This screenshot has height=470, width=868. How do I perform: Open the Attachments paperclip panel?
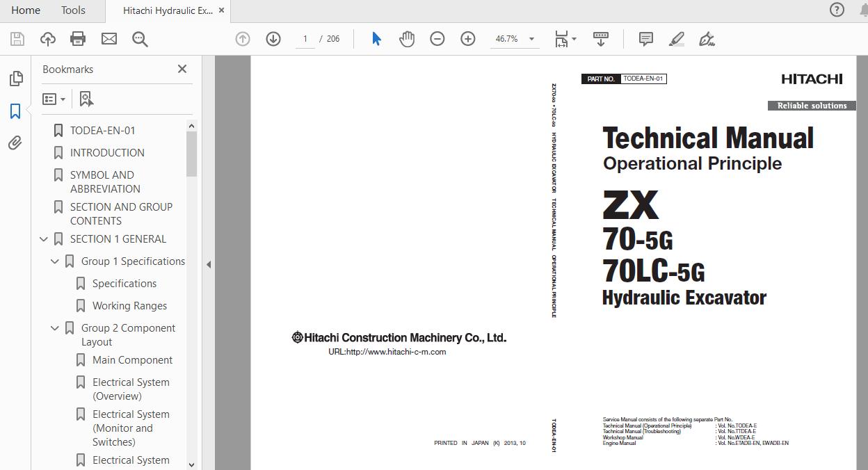(15, 143)
